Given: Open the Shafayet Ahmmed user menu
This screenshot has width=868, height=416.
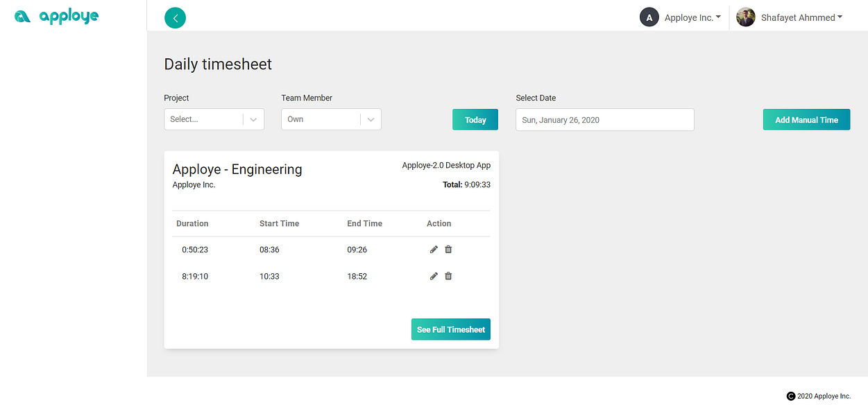Looking at the screenshot, I should (801, 17).
